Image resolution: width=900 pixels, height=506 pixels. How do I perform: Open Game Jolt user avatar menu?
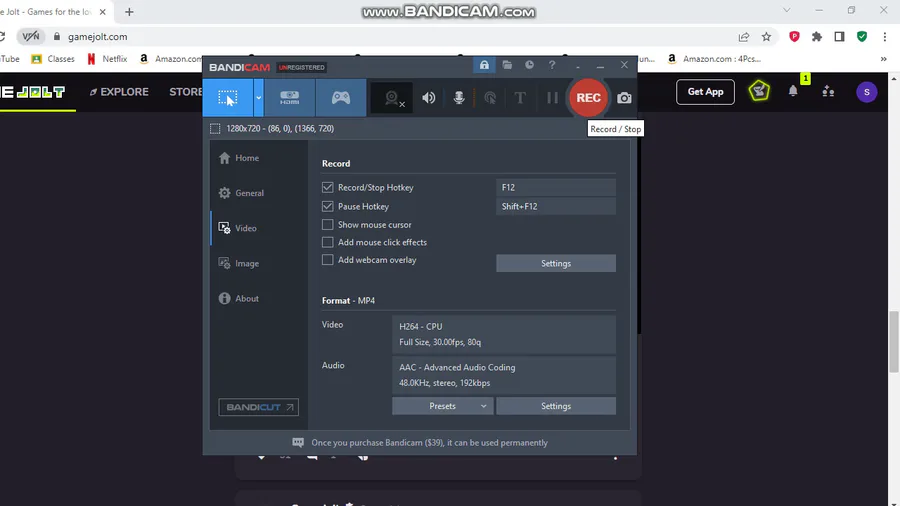pos(867,92)
